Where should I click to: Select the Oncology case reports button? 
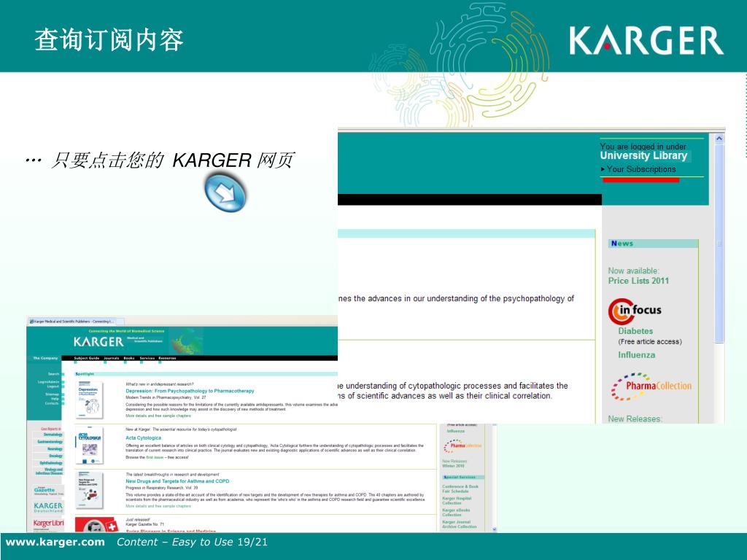[x=47, y=456]
